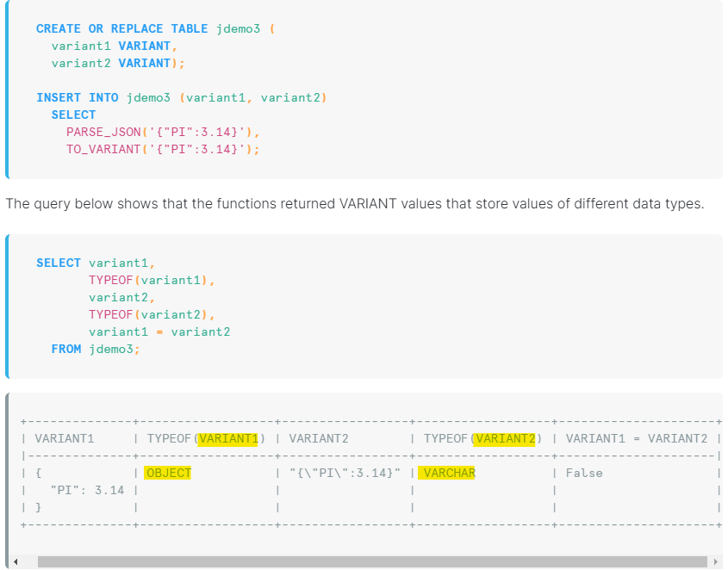
Task: Click the "PI": 3.14 output cell
Action: tap(87, 490)
